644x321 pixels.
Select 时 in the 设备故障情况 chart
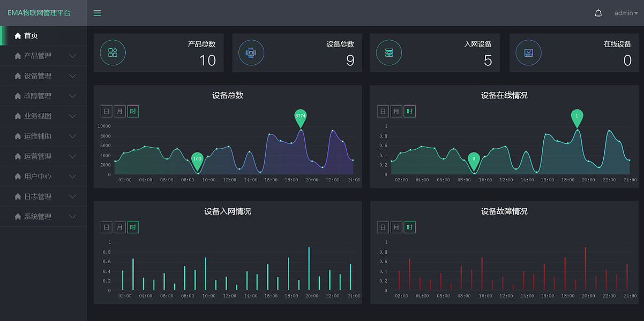click(409, 227)
